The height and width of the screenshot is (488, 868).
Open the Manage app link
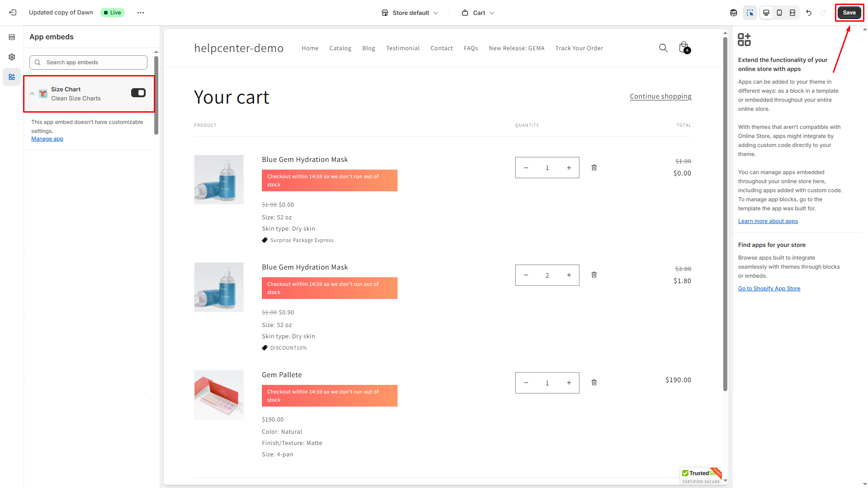point(47,139)
